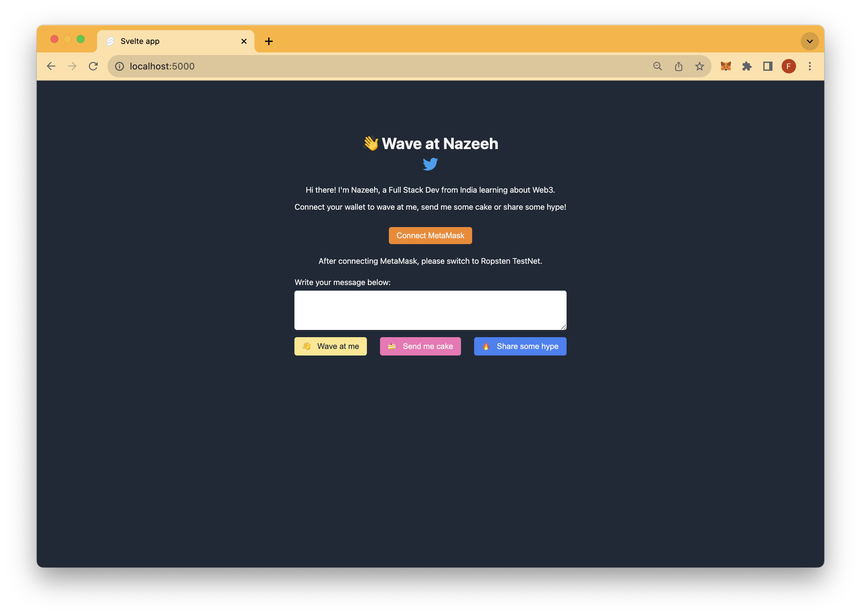The image size is (861, 616).
Task: Expand the tab search chevron
Action: (810, 41)
